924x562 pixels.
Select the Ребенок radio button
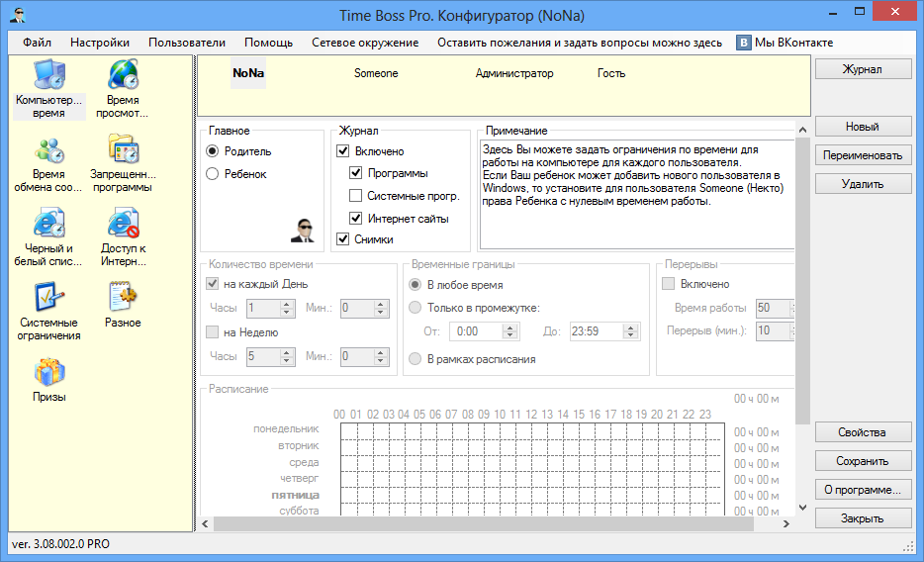[x=213, y=174]
